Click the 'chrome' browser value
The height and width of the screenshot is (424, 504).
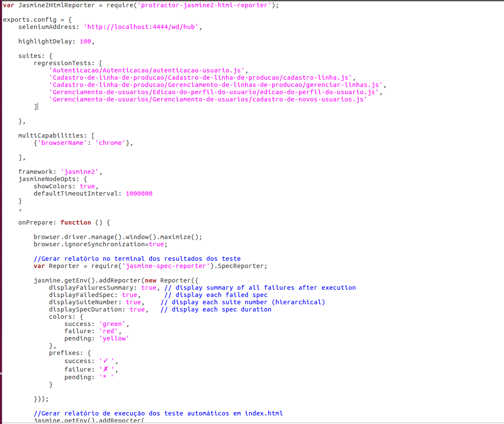pos(110,143)
